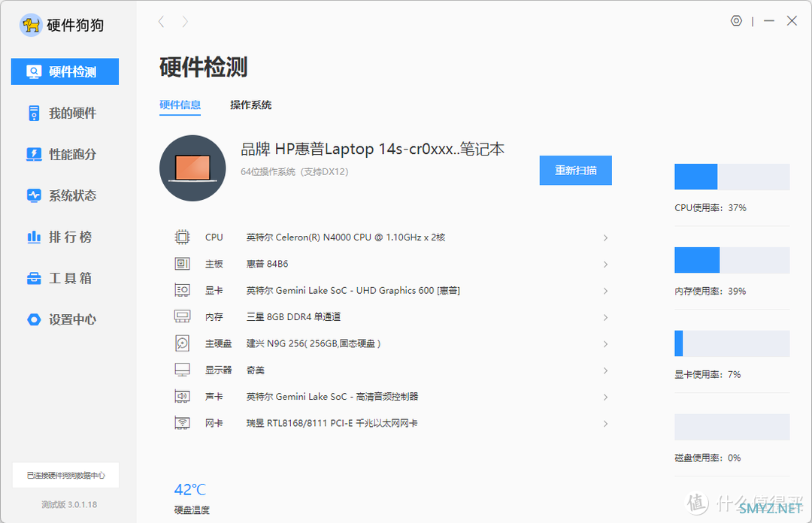Click 64位操作系统 (支持DX12) text

pos(294,171)
